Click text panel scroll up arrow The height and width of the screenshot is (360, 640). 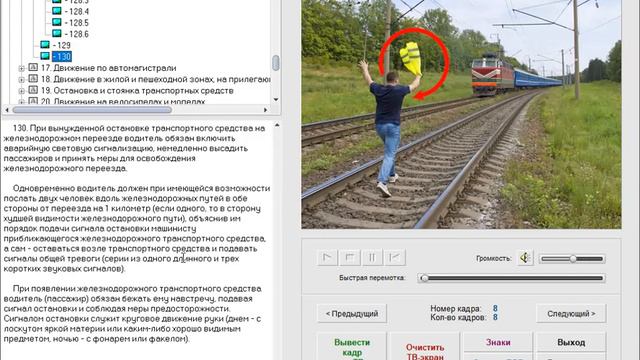pyautogui.click(x=277, y=125)
